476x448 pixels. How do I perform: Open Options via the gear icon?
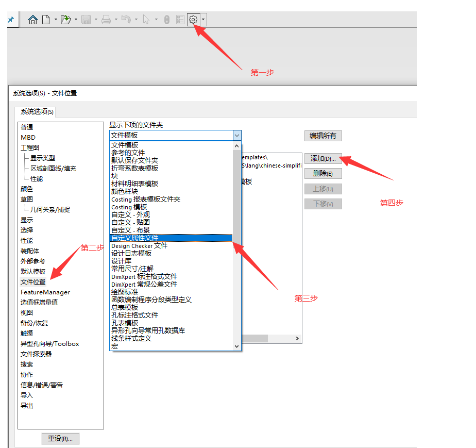(193, 20)
